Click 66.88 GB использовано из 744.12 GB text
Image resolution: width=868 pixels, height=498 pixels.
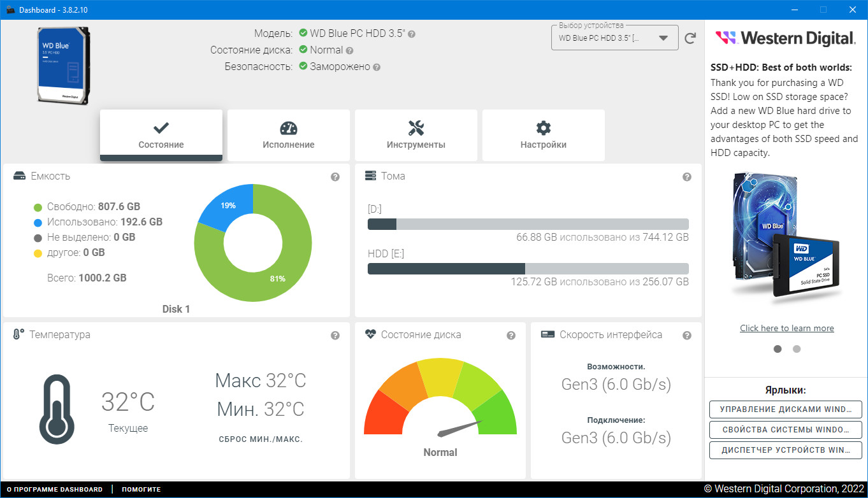coord(602,237)
